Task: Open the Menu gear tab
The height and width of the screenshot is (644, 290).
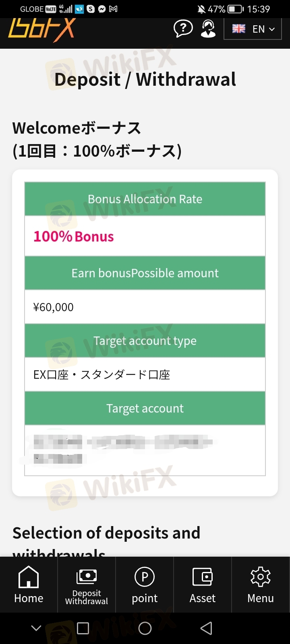Action: (x=261, y=584)
